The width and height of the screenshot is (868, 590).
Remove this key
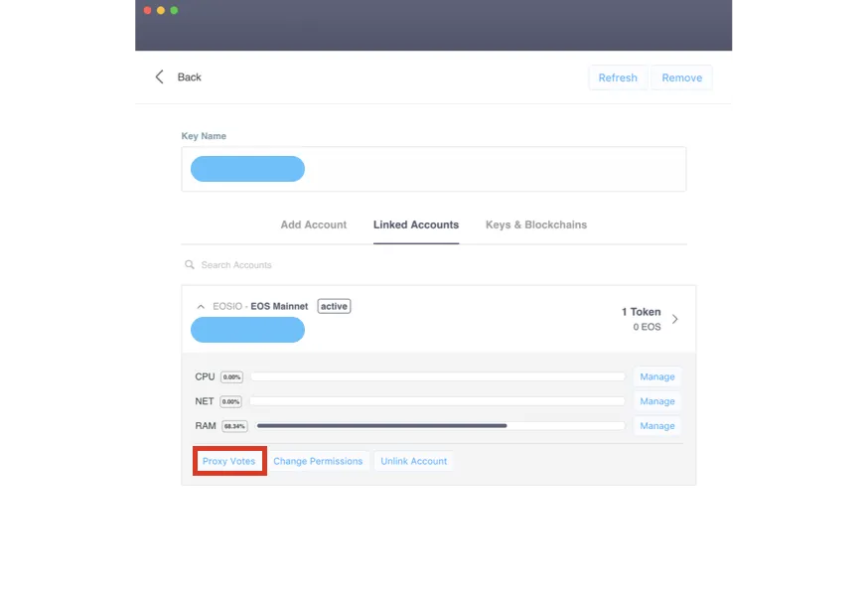(x=682, y=77)
